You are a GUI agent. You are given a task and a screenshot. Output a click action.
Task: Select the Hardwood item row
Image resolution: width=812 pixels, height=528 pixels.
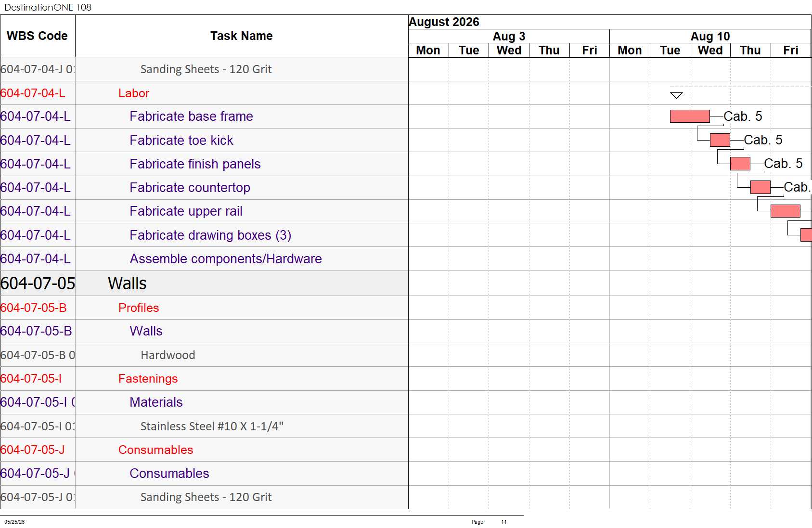click(x=204, y=355)
